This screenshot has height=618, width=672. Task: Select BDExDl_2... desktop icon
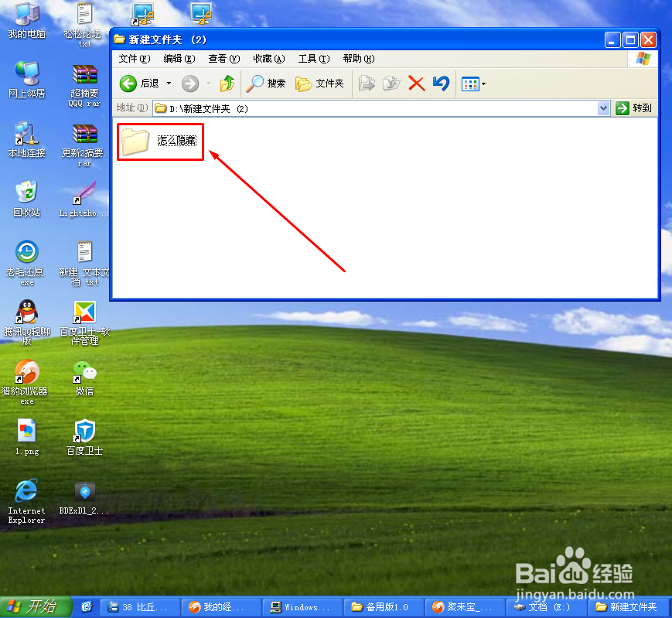(84, 497)
